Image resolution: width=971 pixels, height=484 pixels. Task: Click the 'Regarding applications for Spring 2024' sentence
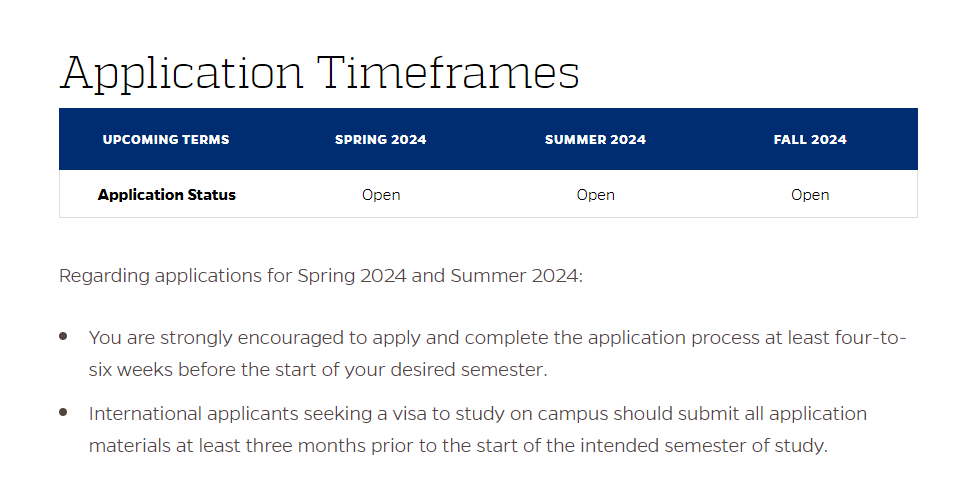coord(321,275)
